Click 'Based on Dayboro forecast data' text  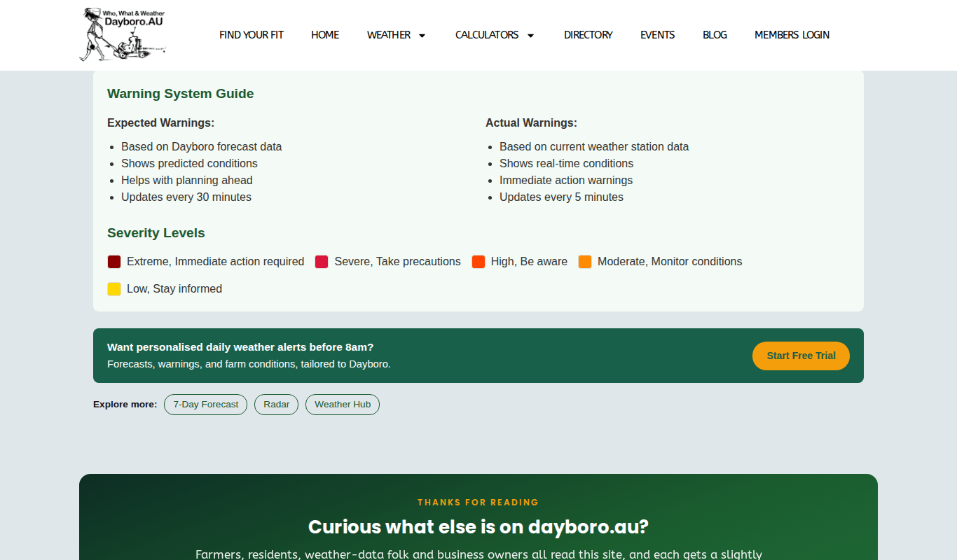[202, 147]
